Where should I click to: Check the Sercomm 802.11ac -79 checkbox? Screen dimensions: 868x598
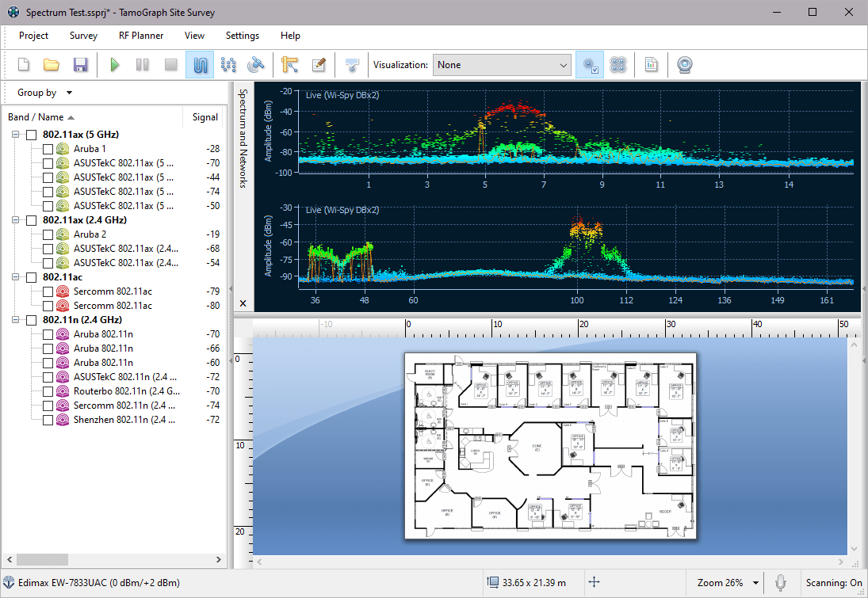(48, 291)
